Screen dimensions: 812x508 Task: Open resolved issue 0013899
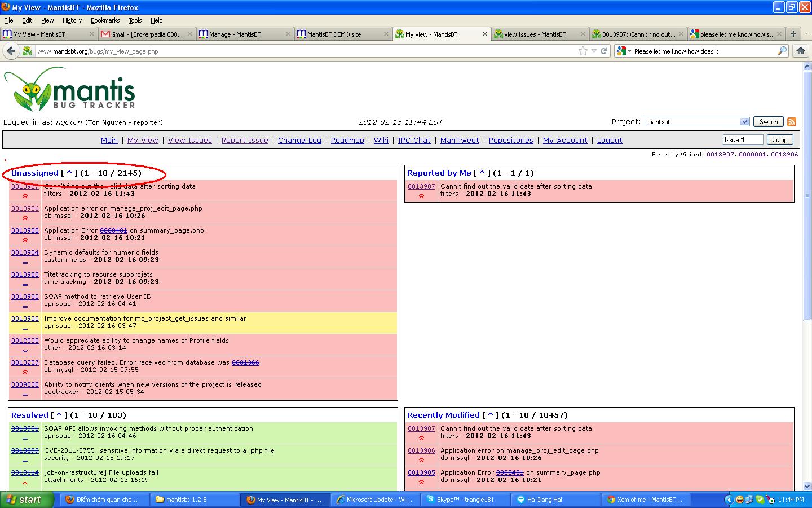(x=25, y=450)
